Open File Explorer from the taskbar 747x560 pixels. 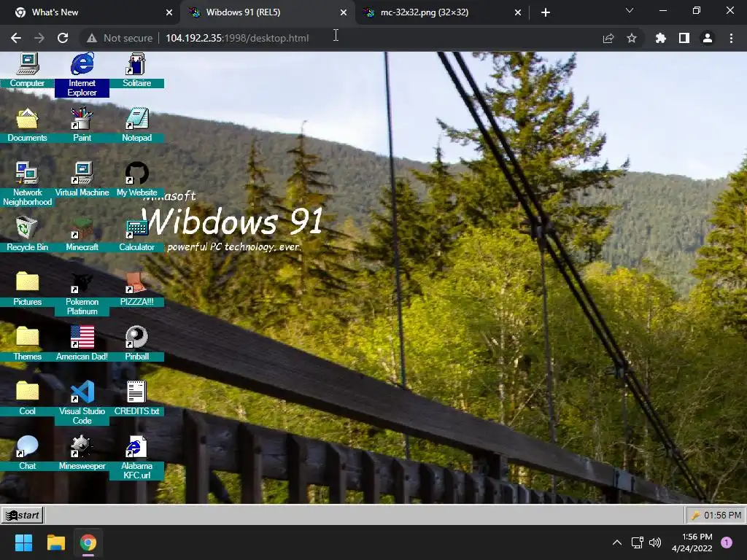click(x=55, y=542)
